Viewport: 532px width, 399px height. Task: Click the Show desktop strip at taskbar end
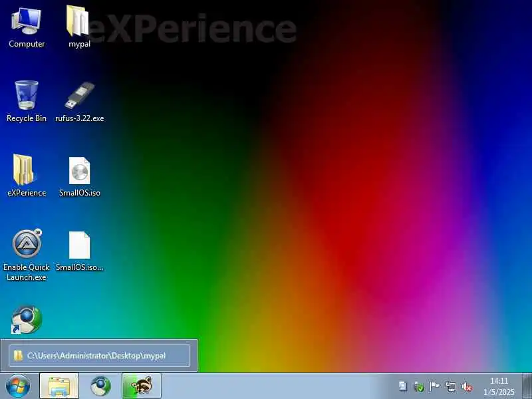(x=527, y=386)
